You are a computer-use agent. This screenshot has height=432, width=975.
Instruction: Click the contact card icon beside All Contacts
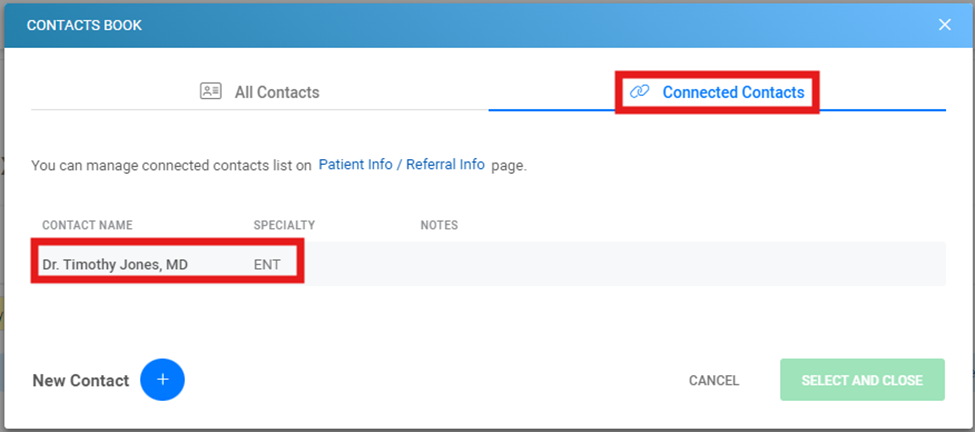pos(210,91)
